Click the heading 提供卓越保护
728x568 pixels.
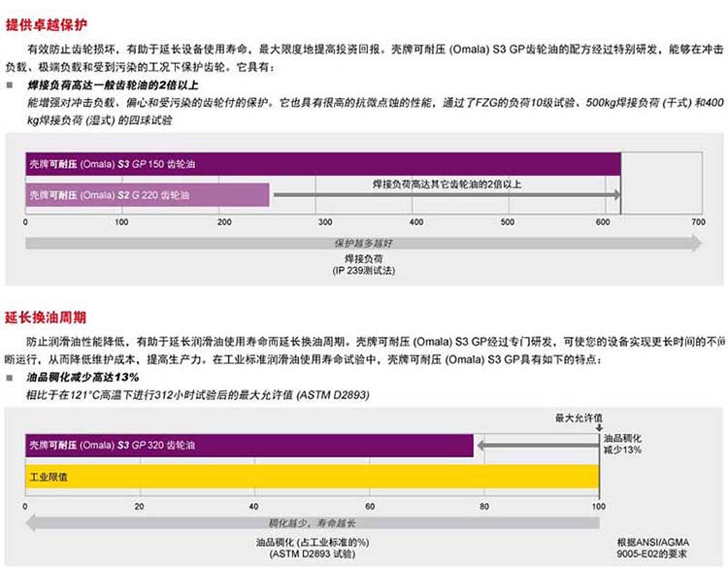coord(46,24)
